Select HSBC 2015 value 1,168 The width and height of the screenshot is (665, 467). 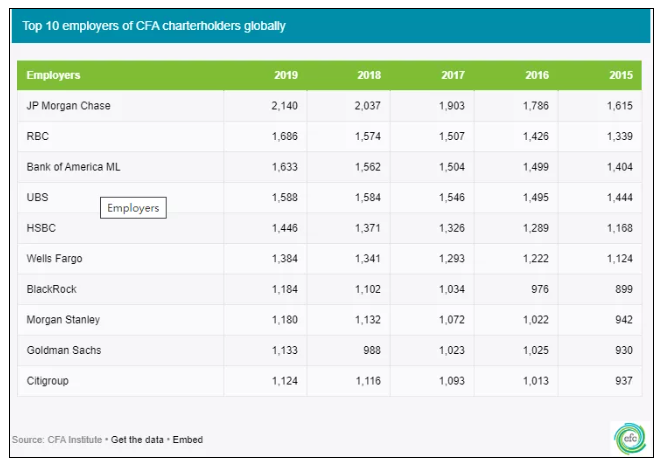pos(620,228)
